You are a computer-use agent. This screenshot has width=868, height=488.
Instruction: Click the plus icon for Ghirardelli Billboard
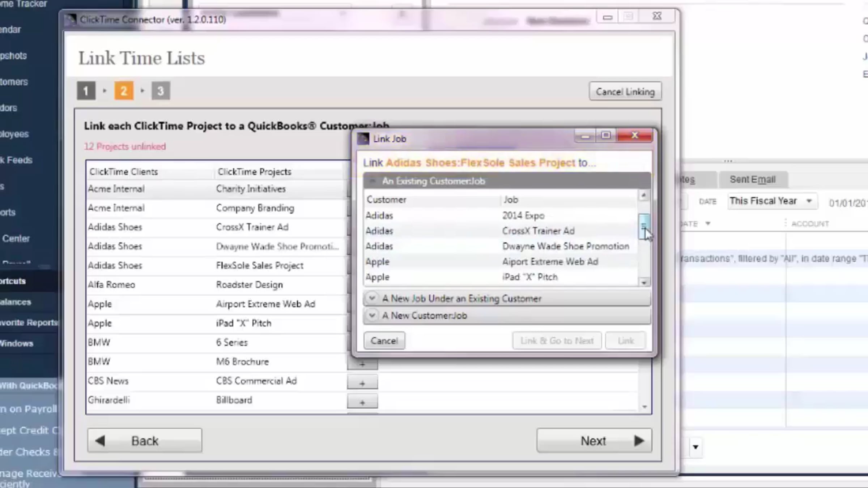coord(362,402)
